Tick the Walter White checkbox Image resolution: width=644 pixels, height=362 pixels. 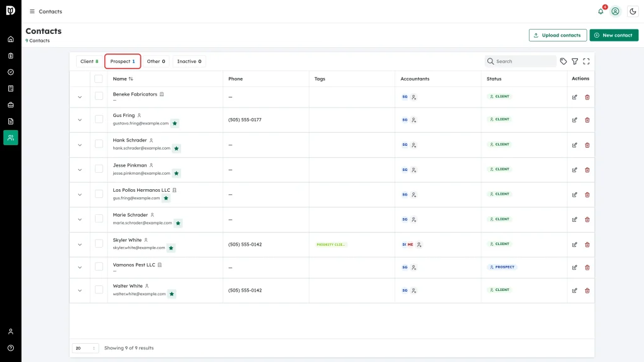point(99,289)
